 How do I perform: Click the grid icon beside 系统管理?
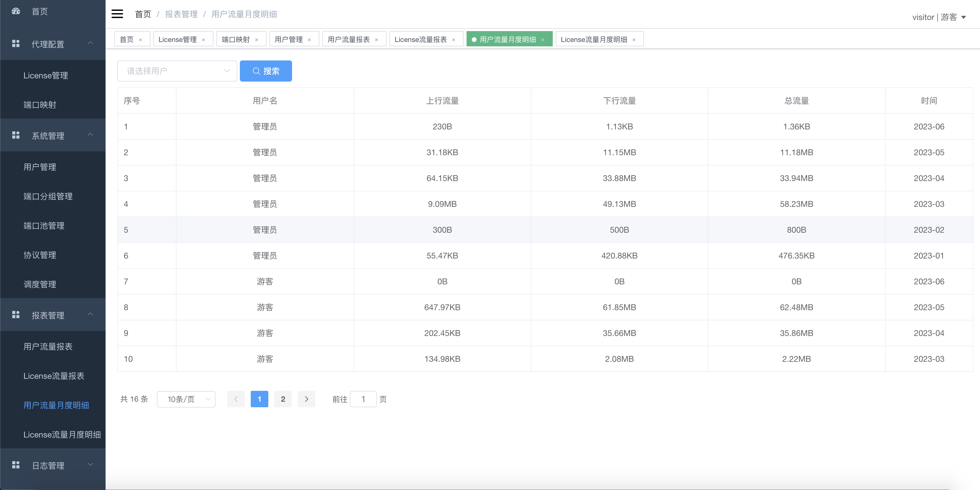coord(16,136)
